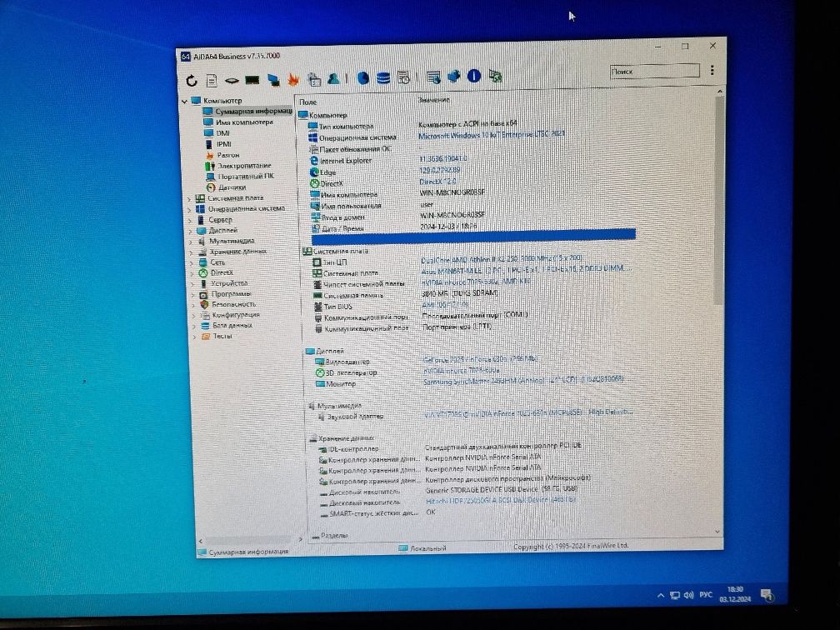Click the tree panel horizontal scrollbar

click(249, 539)
